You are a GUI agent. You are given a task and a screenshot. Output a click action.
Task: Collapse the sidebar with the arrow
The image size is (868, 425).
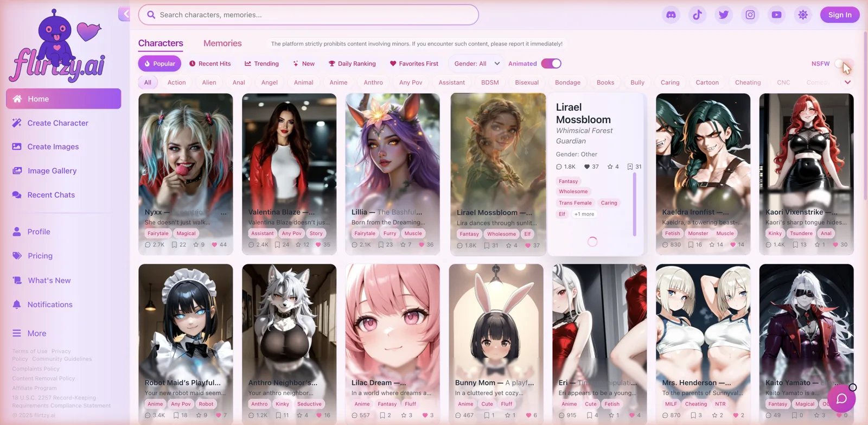click(125, 14)
